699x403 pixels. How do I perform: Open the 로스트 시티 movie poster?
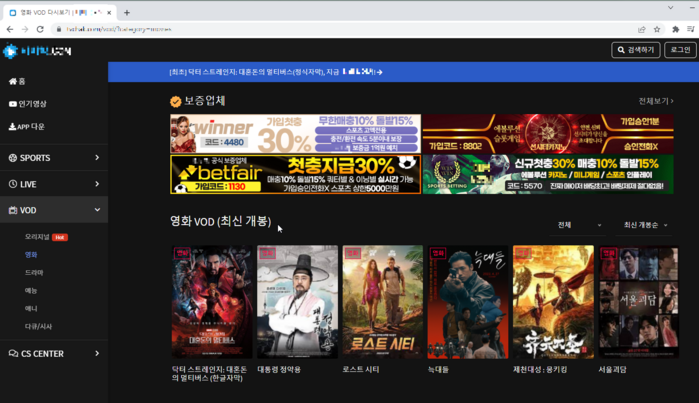382,302
